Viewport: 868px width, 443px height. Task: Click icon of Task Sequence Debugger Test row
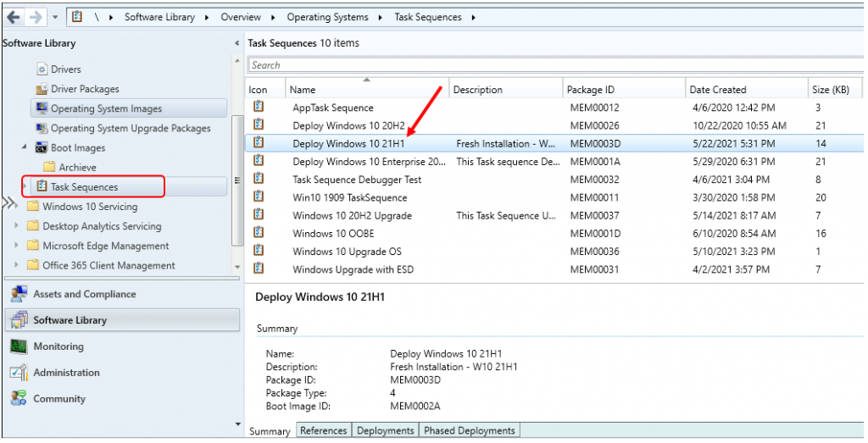pos(258,180)
